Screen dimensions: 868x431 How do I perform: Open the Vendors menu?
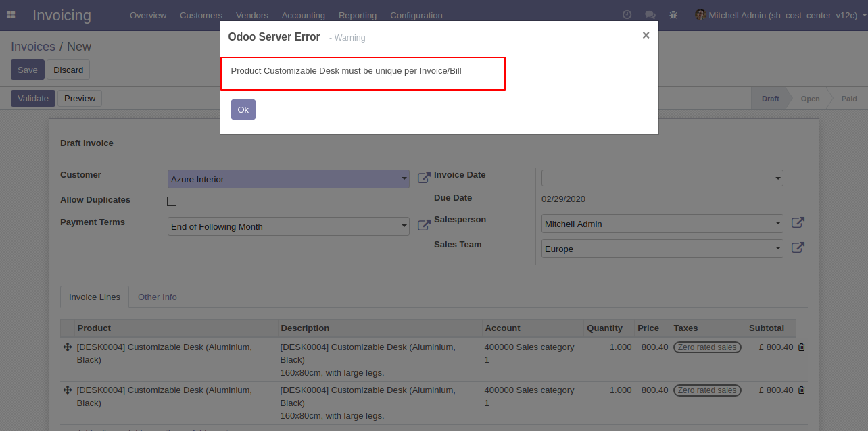tap(252, 15)
